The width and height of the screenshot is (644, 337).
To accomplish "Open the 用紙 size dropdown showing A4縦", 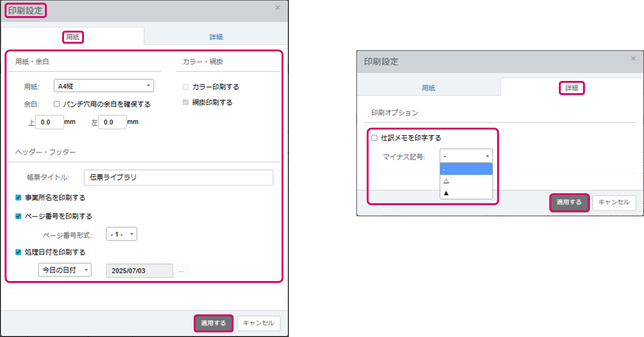I will (104, 86).
